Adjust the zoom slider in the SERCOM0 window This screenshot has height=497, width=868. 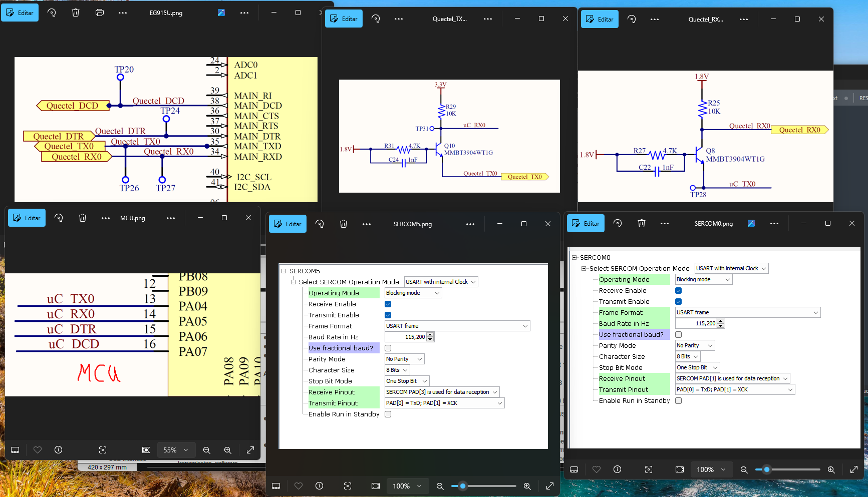766,469
